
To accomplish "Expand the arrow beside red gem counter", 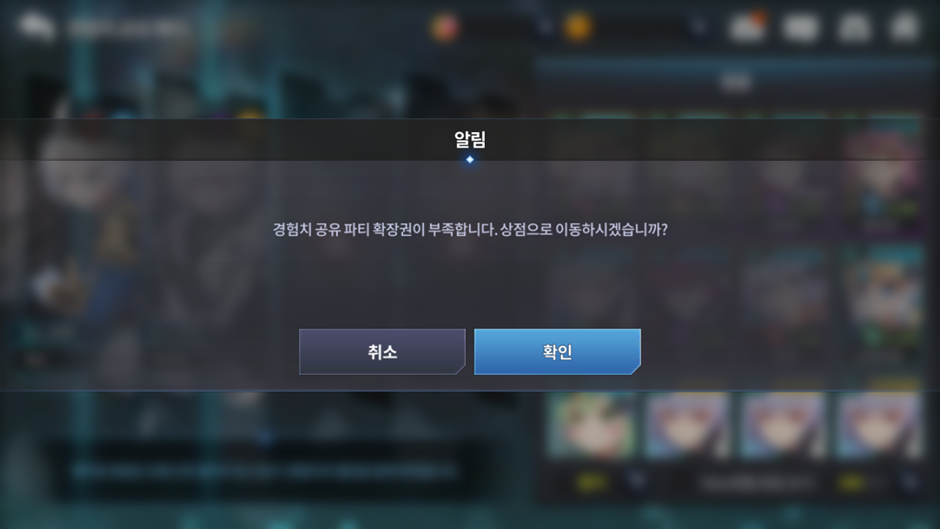I will click(544, 27).
